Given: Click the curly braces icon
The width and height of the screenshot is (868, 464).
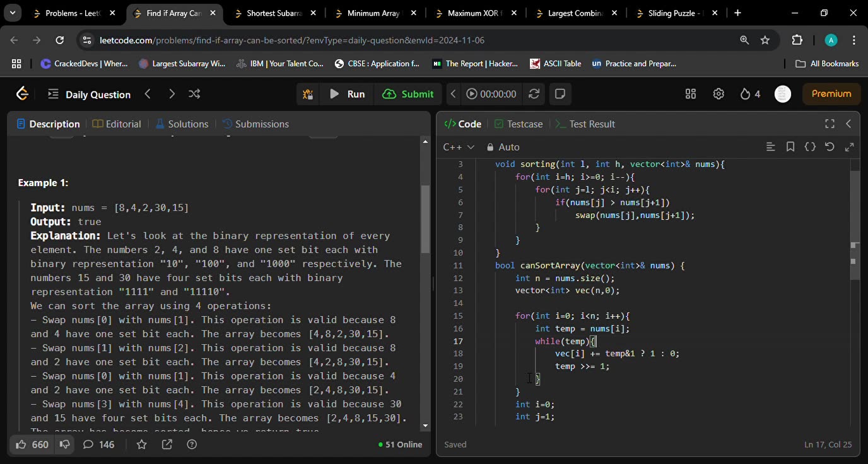Looking at the screenshot, I should click(x=810, y=147).
